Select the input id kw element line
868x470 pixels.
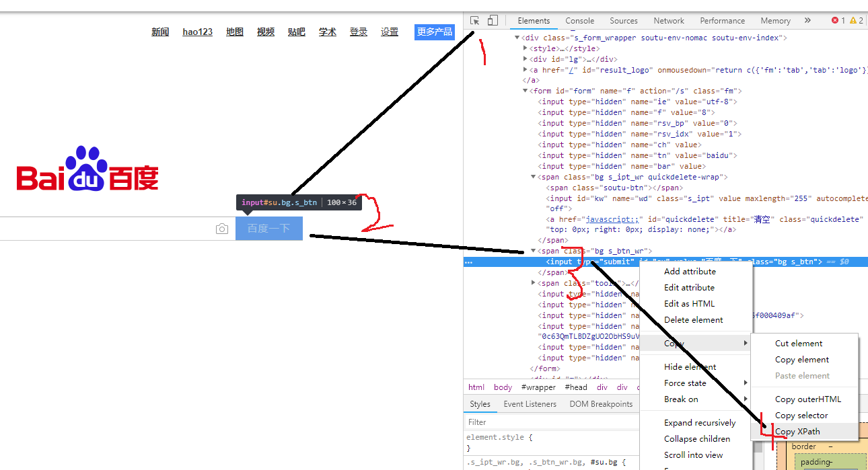[707, 199]
